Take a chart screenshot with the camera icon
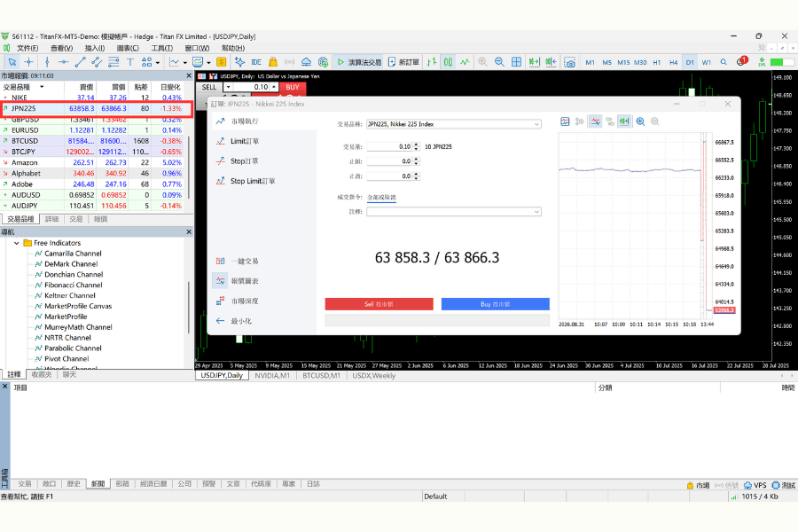798x532 pixels. pos(570,62)
